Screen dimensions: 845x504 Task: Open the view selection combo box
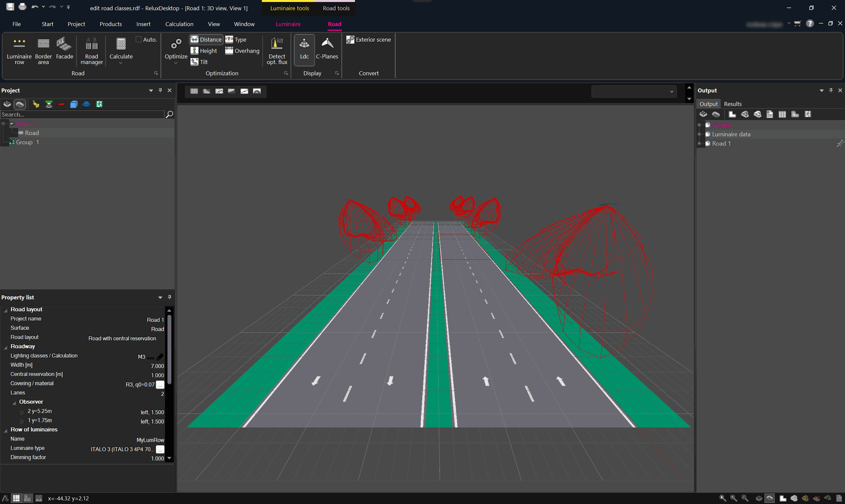634,91
